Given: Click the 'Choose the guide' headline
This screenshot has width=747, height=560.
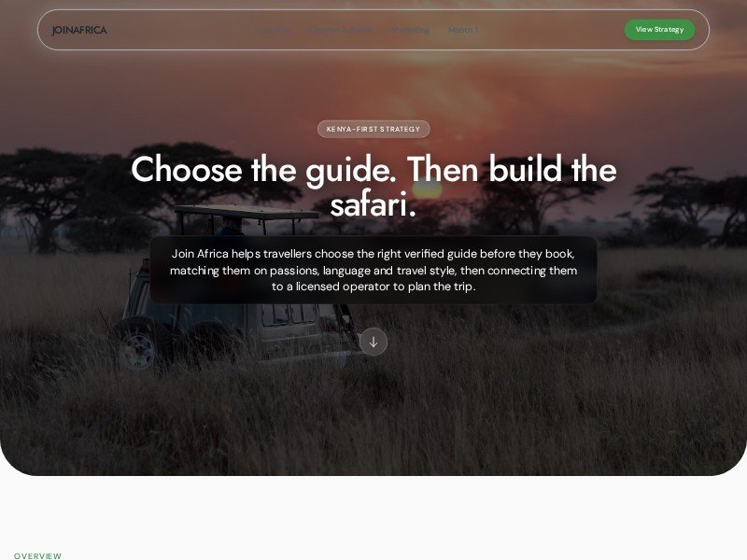Looking at the screenshot, I should (373, 187).
